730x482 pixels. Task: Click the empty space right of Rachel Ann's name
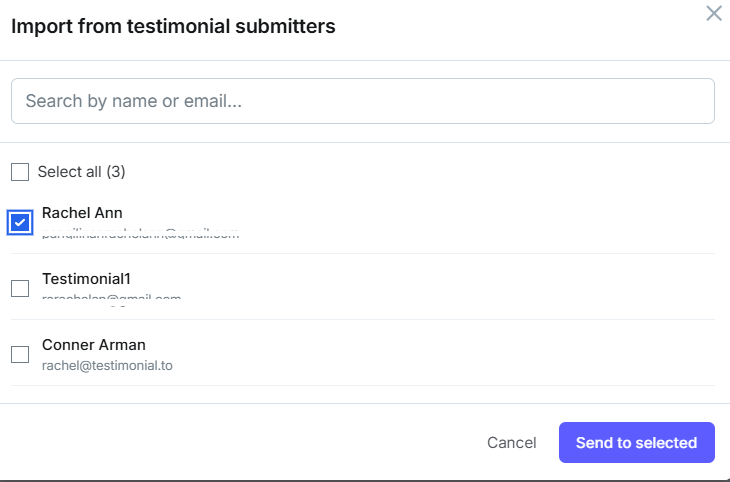pos(419,213)
